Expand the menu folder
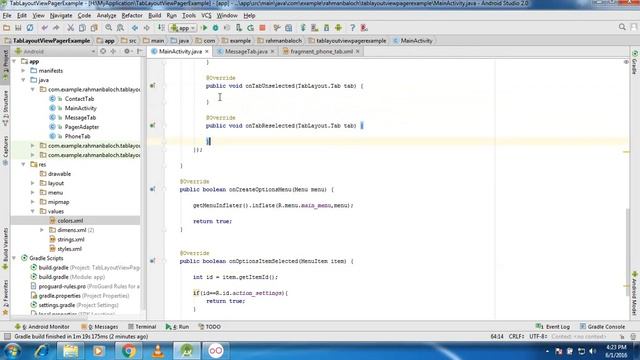The height and width of the screenshot is (360, 640). tap(33, 193)
